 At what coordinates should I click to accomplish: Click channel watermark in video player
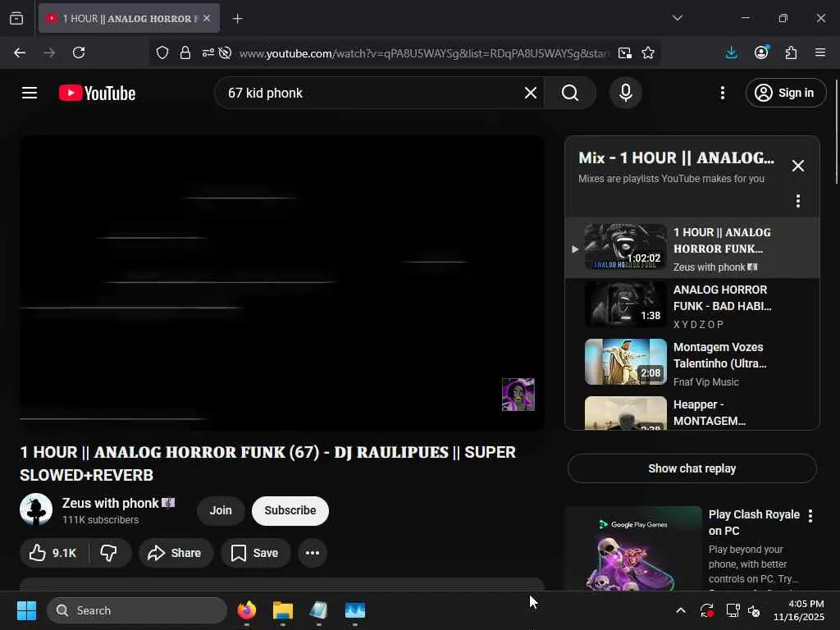tap(518, 395)
